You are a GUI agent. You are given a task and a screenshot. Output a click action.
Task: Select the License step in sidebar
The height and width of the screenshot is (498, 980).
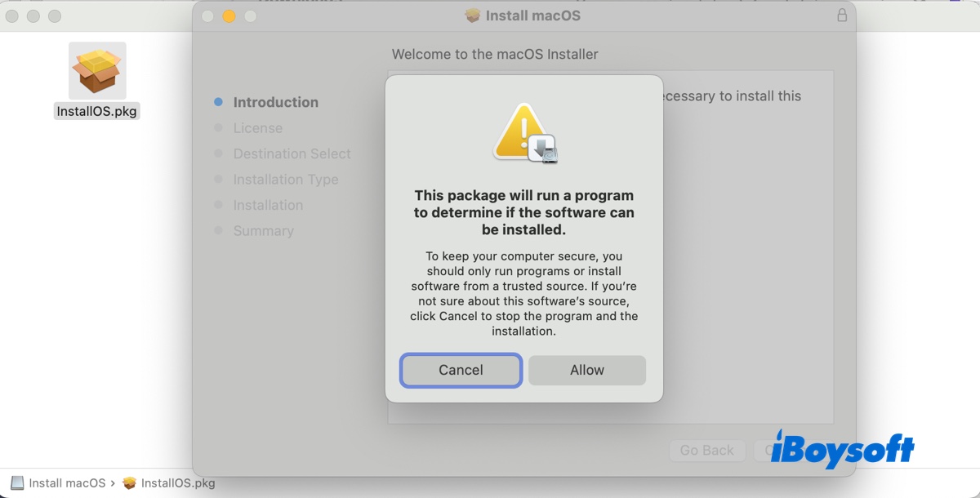click(x=257, y=128)
